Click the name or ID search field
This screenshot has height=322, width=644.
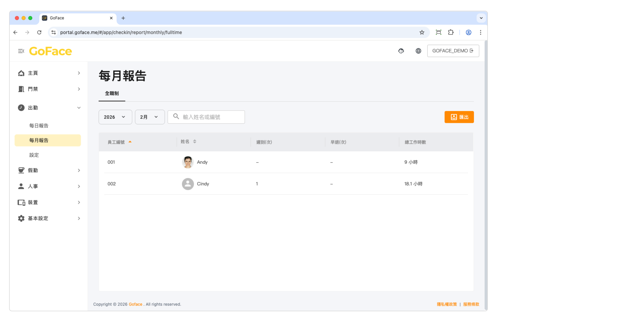click(x=209, y=117)
